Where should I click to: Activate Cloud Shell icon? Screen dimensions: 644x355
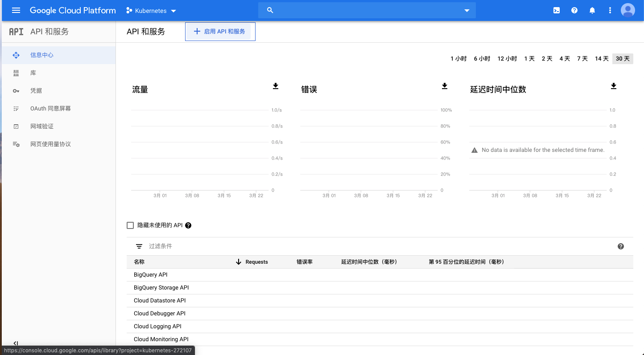pos(557,10)
